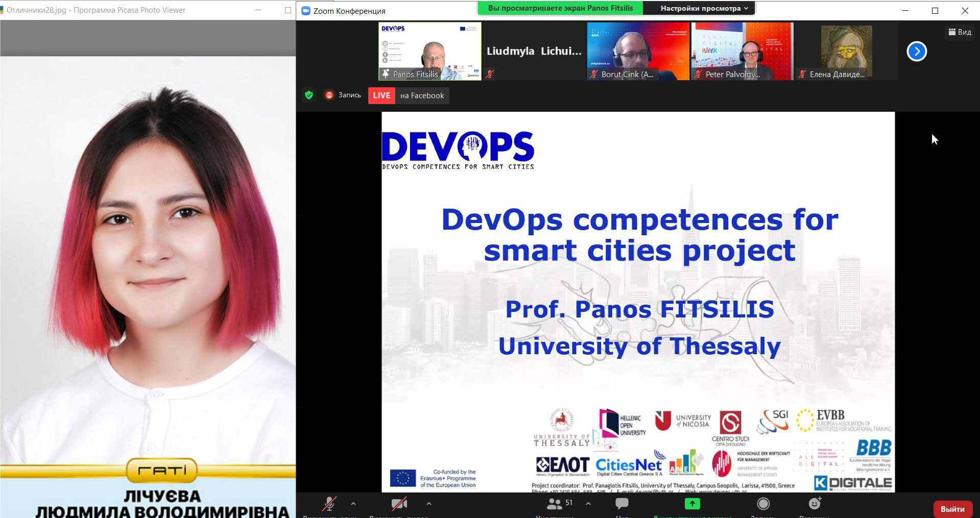The image size is (980, 518).
Task: Open the Chat bubble icon
Action: [x=622, y=504]
